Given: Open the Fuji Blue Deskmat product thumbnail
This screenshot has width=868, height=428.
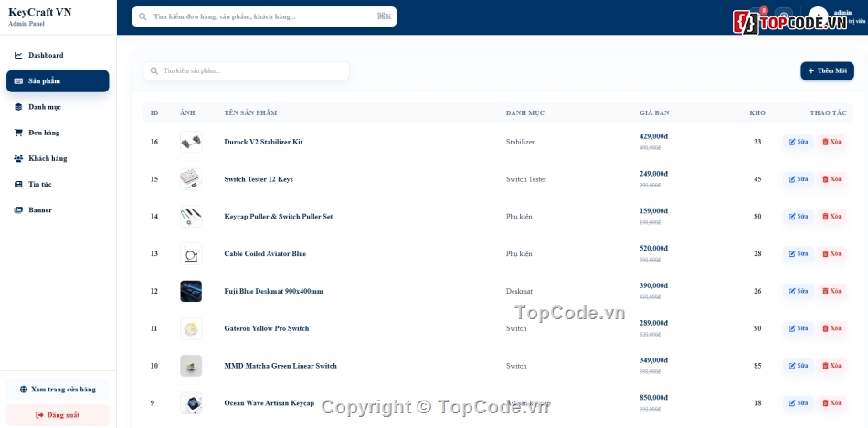Looking at the screenshot, I should (191, 291).
